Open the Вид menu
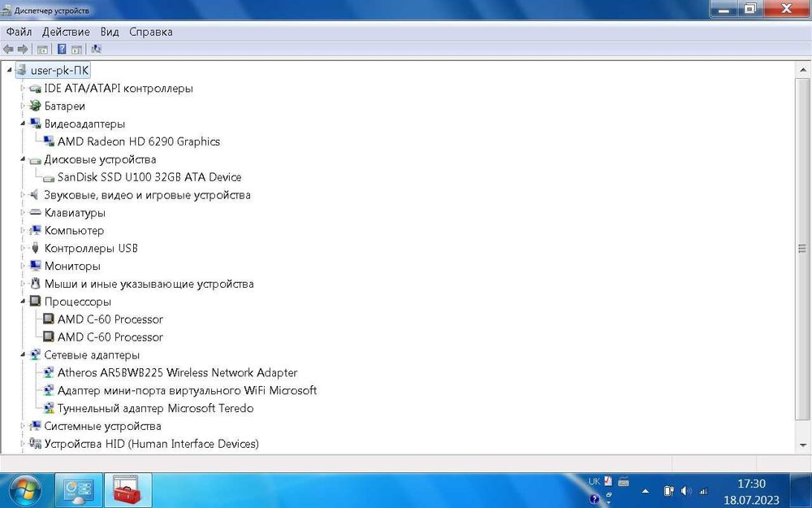Image resolution: width=812 pixels, height=508 pixels. [110, 32]
